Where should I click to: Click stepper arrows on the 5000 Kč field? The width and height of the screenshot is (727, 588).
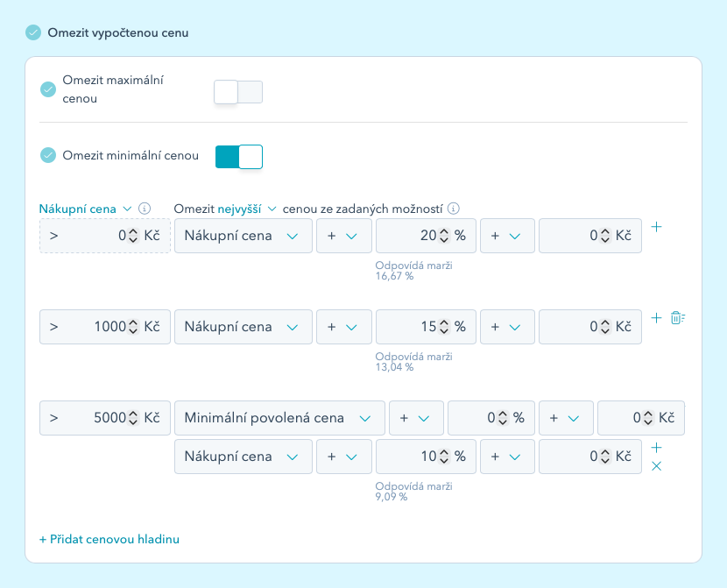133,418
